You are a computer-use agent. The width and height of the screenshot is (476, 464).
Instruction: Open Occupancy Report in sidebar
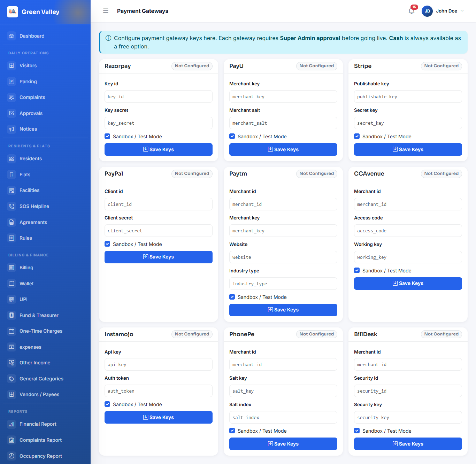click(45, 456)
